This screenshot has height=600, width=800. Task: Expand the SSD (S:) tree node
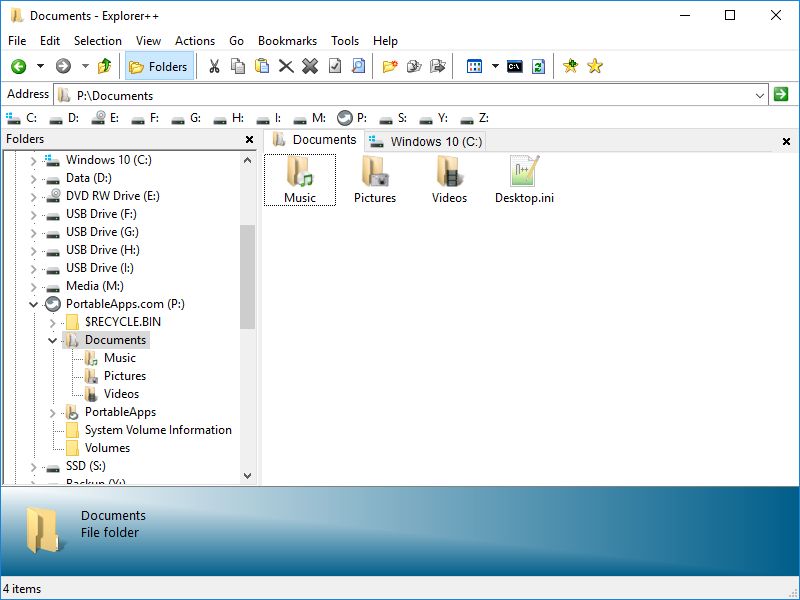[33, 465]
